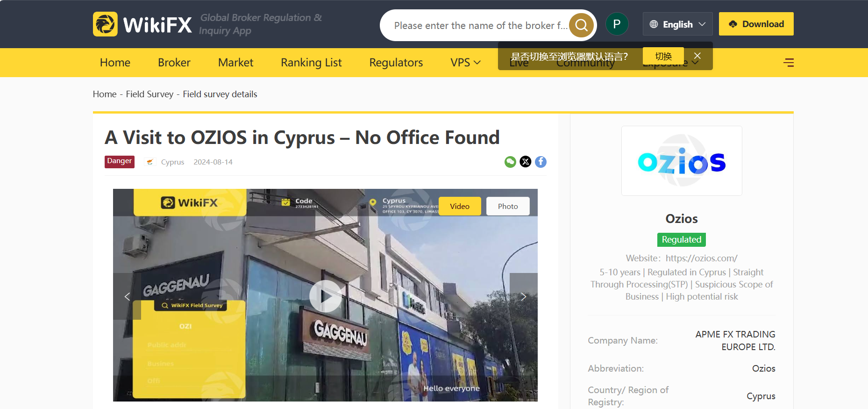Switch to Photo view

click(x=508, y=206)
